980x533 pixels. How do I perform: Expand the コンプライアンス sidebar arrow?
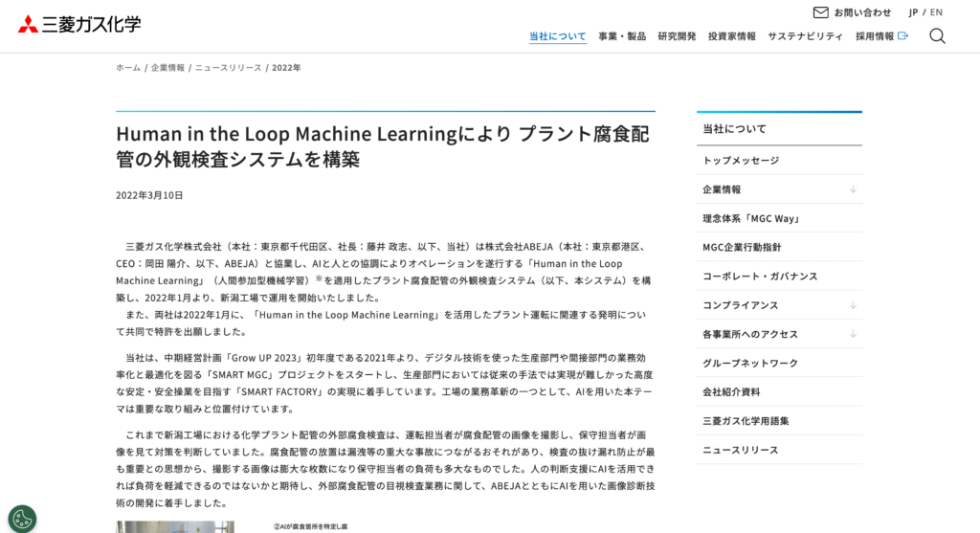(853, 305)
